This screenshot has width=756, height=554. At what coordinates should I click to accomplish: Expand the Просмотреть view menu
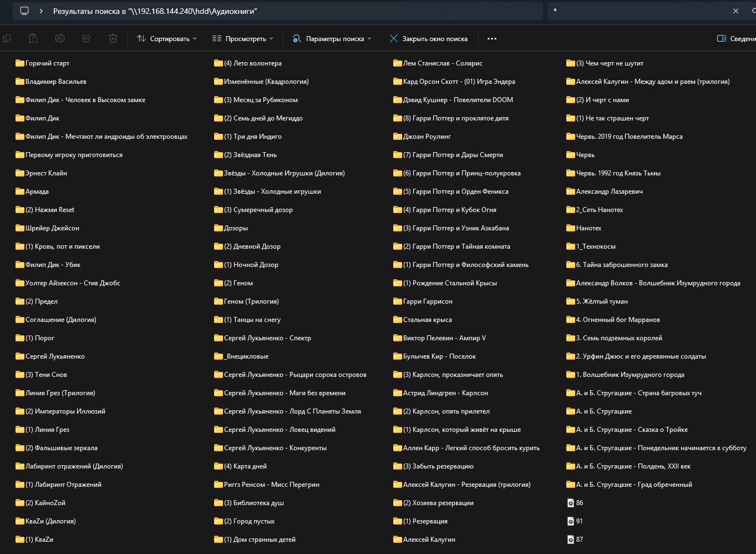pyautogui.click(x=243, y=38)
